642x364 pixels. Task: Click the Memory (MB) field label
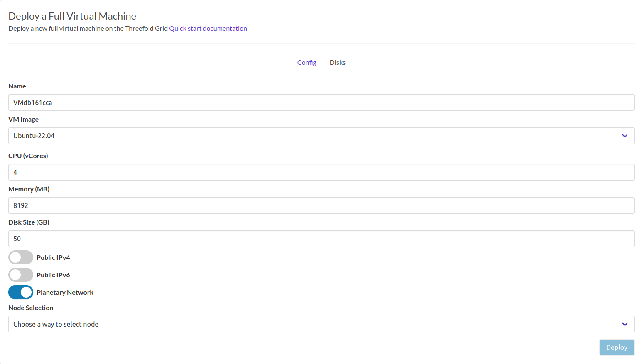point(29,189)
